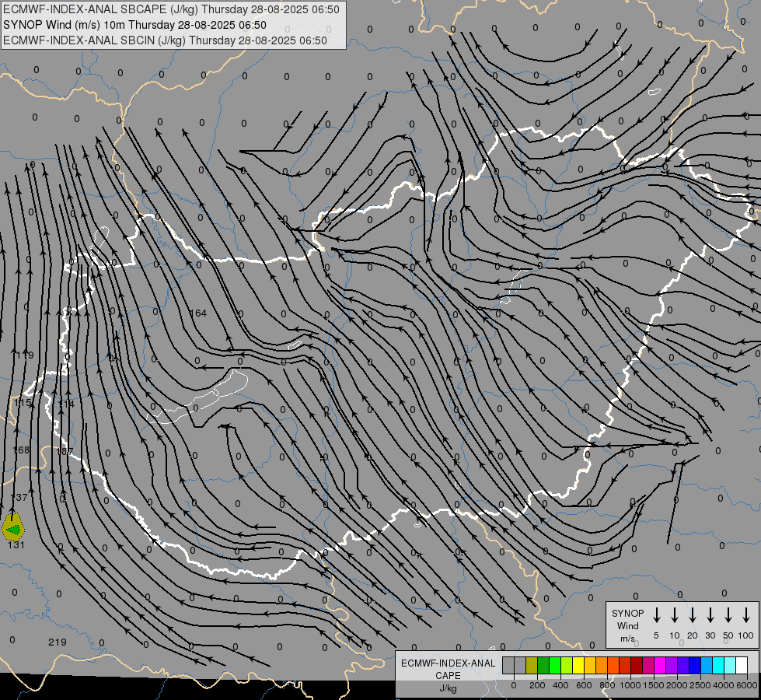Select the pure yellow CAPE legend swatch
This screenshot has width=761, height=700.
(x=578, y=665)
